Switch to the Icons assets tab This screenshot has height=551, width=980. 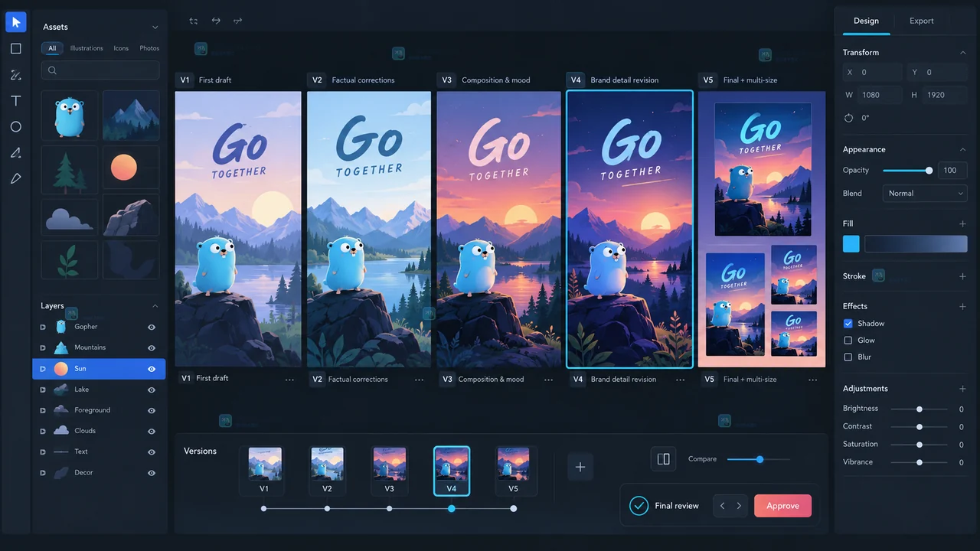(x=121, y=48)
